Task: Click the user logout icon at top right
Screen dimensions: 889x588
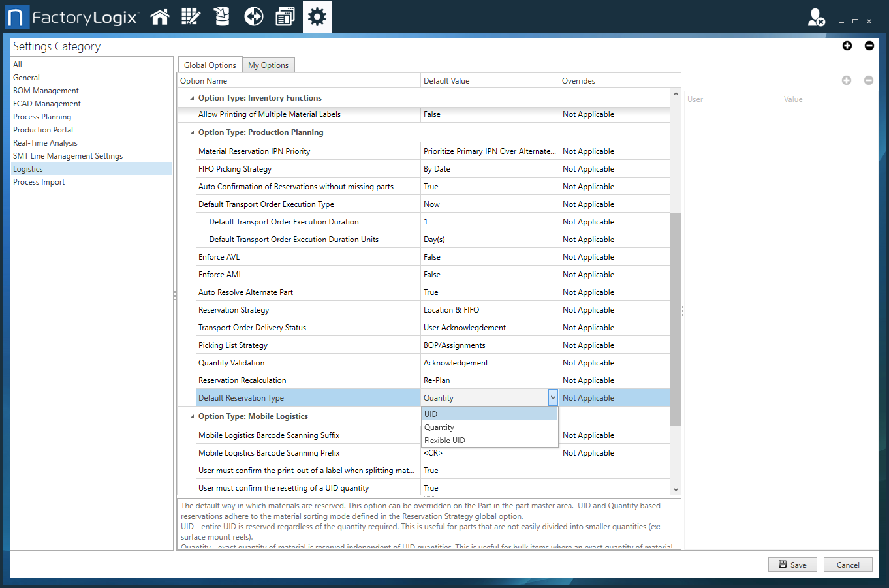Action: click(817, 18)
